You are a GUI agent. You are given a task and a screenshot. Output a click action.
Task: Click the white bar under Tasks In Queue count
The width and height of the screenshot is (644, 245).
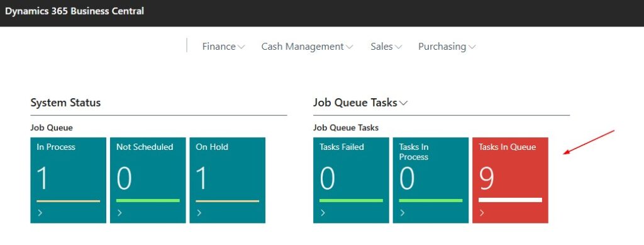click(x=510, y=200)
